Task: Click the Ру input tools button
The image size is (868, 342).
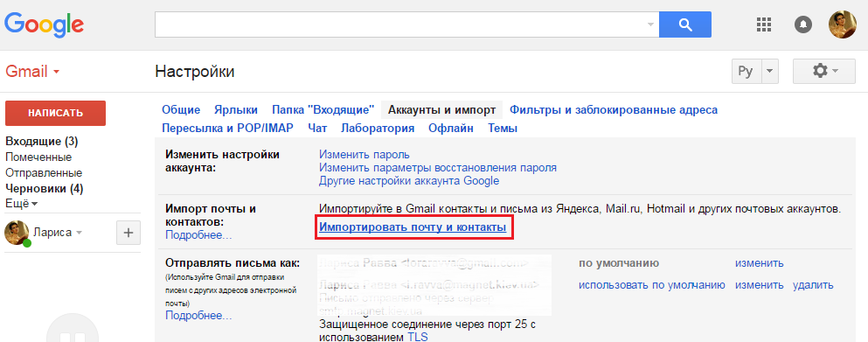Action: (x=747, y=72)
